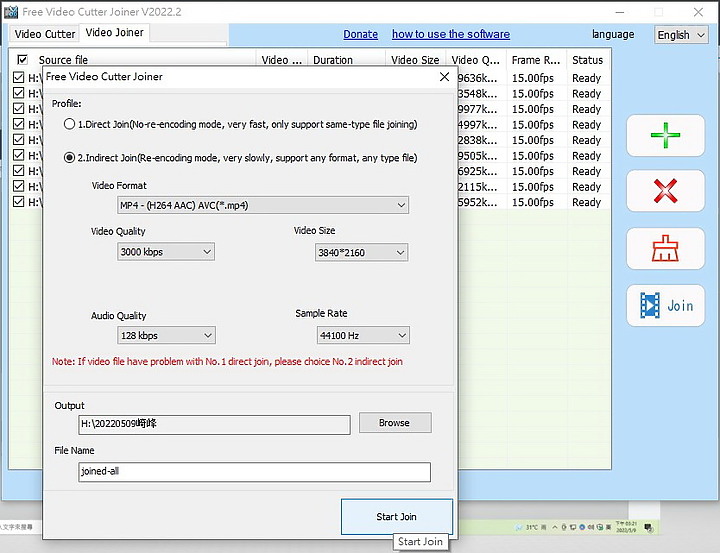Click the Start Join button
The image size is (720, 553).
(x=397, y=517)
